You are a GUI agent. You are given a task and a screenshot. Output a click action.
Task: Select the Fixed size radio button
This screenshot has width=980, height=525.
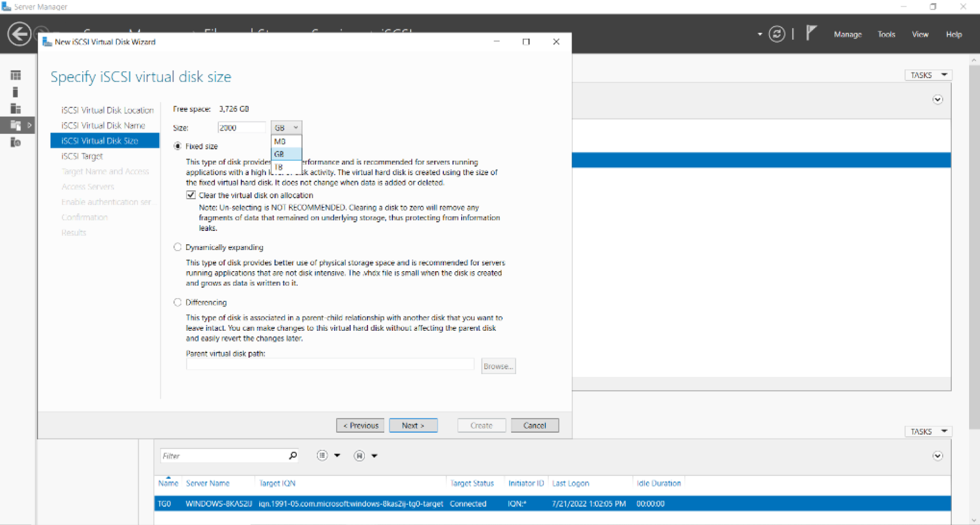pyautogui.click(x=178, y=146)
